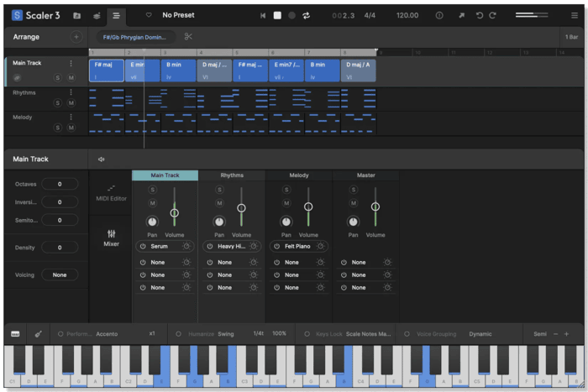Toggle power for Felt Piano instrument
588x392 pixels.
click(276, 247)
